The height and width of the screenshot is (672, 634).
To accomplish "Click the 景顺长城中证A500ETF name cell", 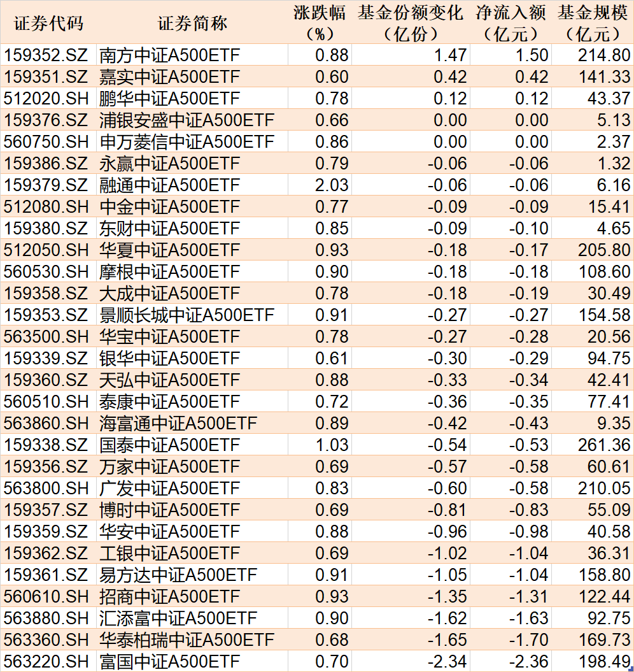I will 187,315.
